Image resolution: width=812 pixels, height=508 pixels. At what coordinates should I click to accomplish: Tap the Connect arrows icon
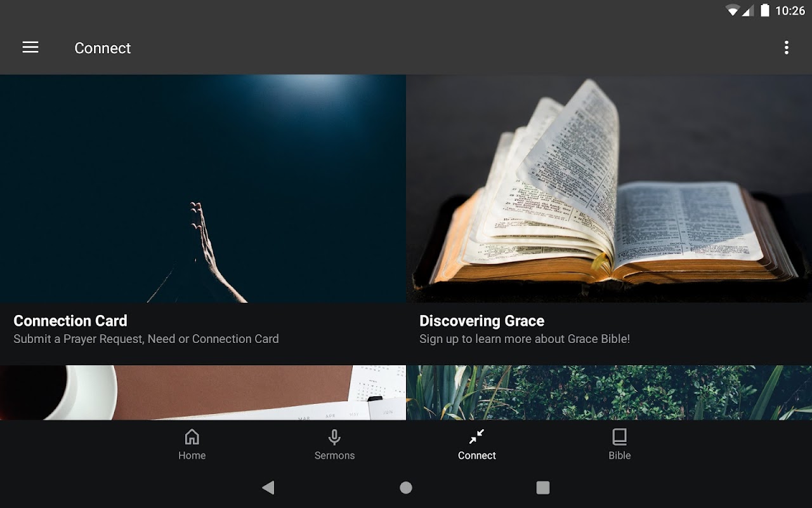pyautogui.click(x=476, y=437)
